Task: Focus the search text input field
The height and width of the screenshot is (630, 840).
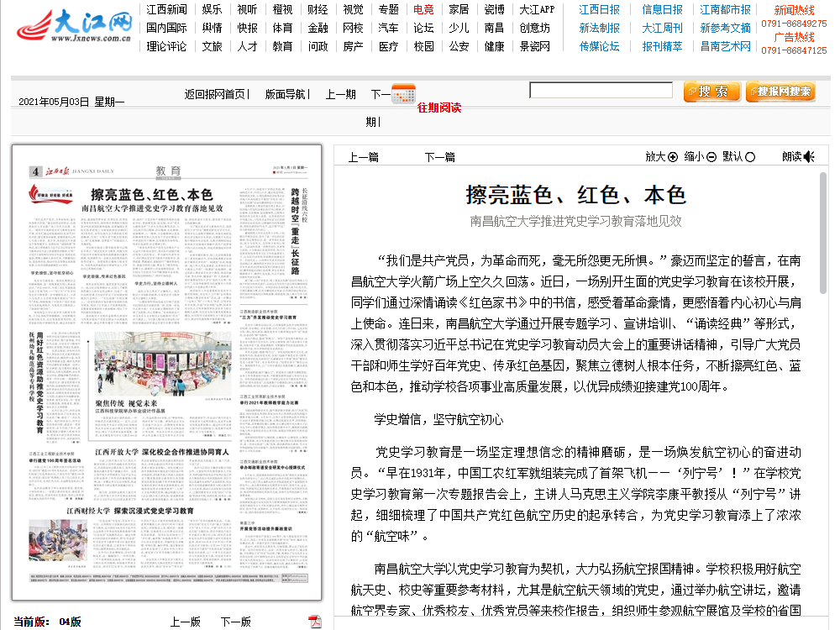Action: tap(601, 91)
